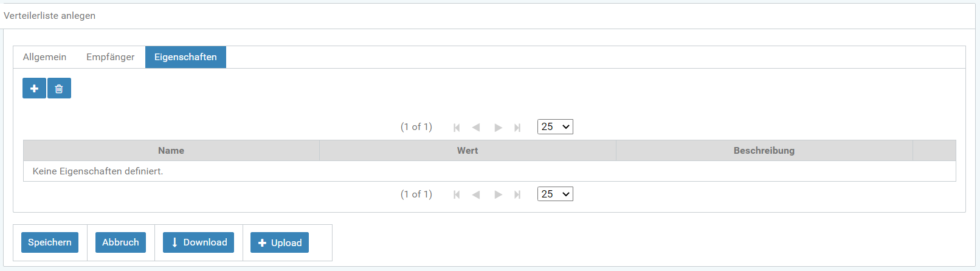This screenshot has width=980, height=271.
Task: Go to previous page in bottom paginator
Action: pyautogui.click(x=476, y=194)
